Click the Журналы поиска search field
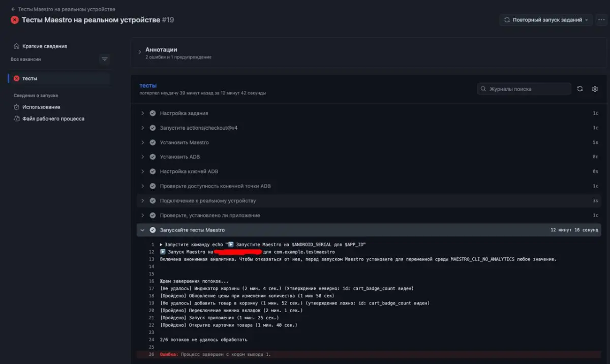 527,89
